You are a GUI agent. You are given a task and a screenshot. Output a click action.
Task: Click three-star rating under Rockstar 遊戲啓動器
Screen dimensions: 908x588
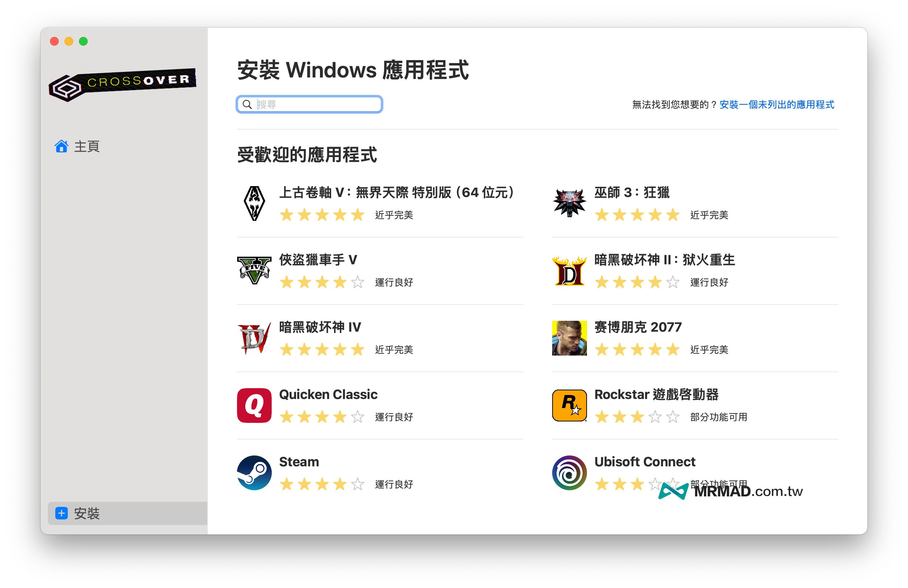[637, 417]
